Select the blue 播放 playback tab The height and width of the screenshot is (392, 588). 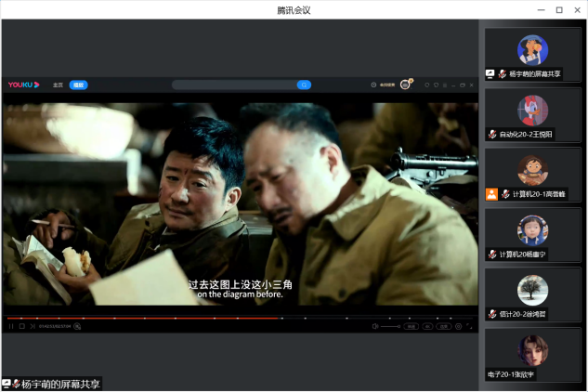pyautogui.click(x=79, y=85)
